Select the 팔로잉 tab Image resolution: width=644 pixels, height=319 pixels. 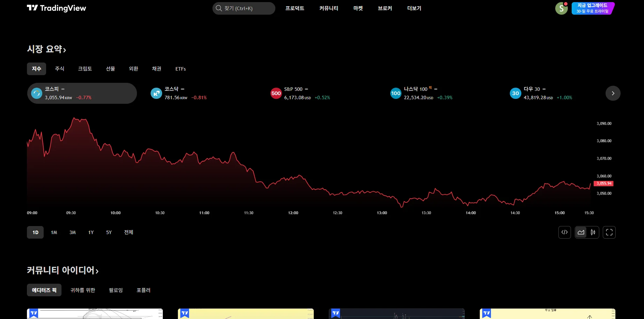pos(116,290)
